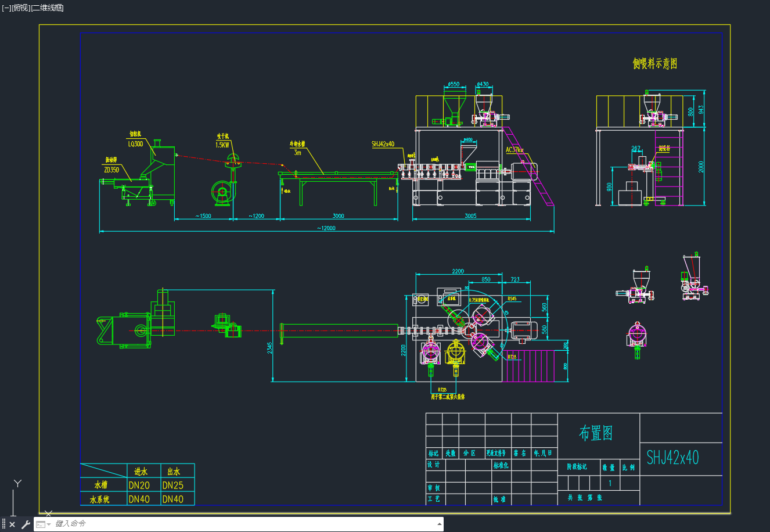The height and width of the screenshot is (532, 770).
Task: Select the DN20 table cell
Action: (139, 485)
